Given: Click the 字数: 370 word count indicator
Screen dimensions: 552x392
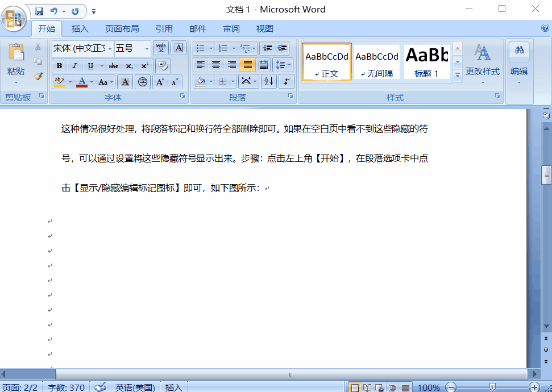Looking at the screenshot, I should pos(66,387).
